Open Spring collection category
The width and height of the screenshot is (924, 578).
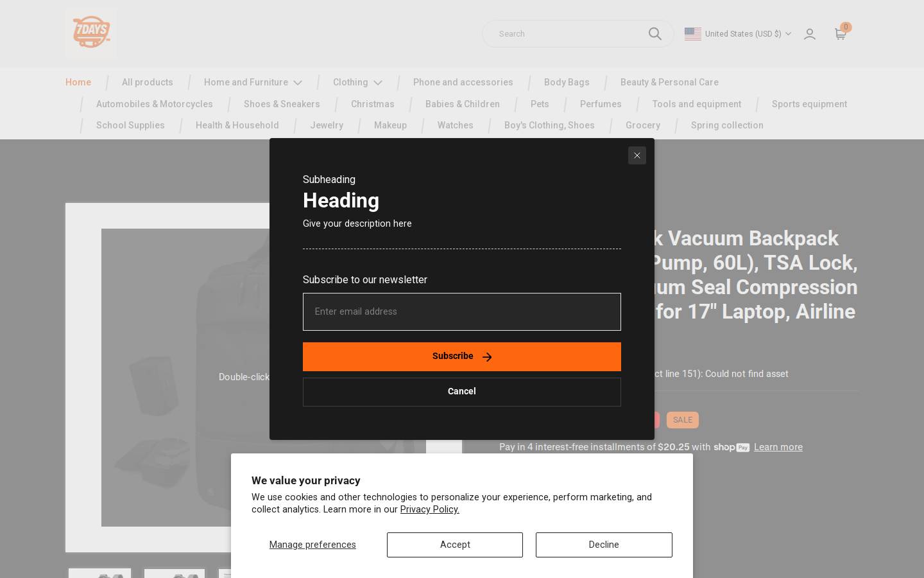(x=727, y=125)
